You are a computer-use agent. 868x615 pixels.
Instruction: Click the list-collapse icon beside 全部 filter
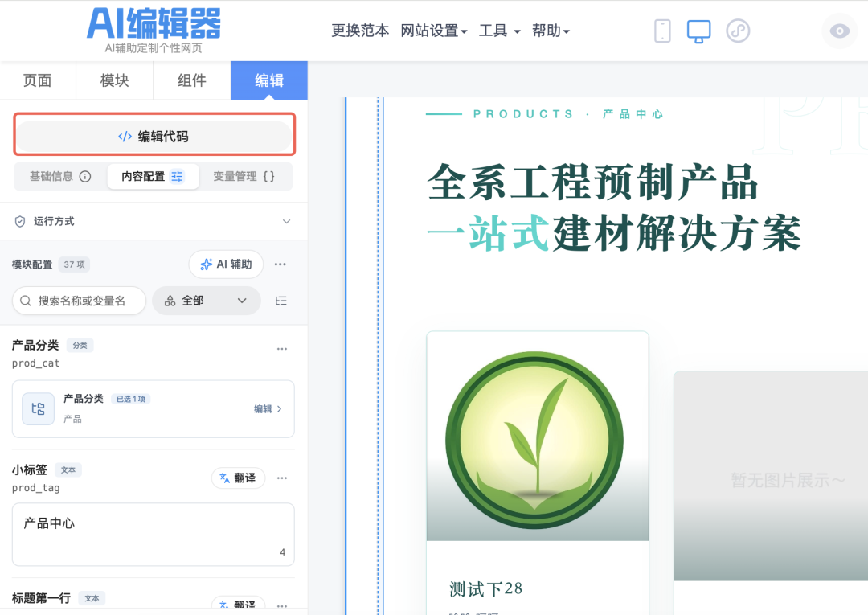pyautogui.click(x=280, y=301)
